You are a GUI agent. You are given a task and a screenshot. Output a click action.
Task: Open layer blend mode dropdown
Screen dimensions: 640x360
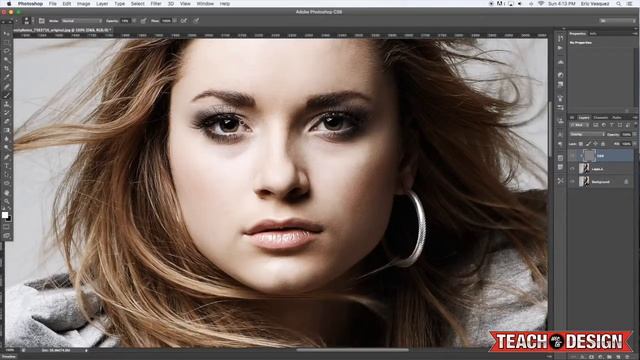coord(587,134)
